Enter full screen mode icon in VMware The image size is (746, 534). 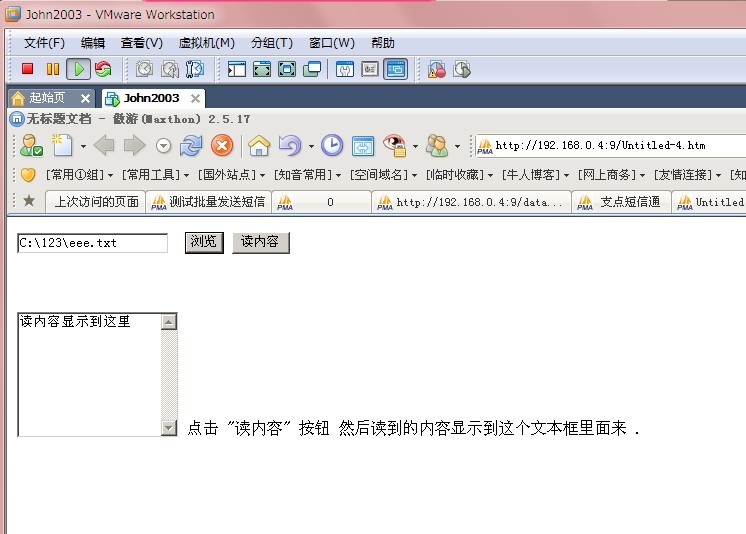[x=287, y=69]
